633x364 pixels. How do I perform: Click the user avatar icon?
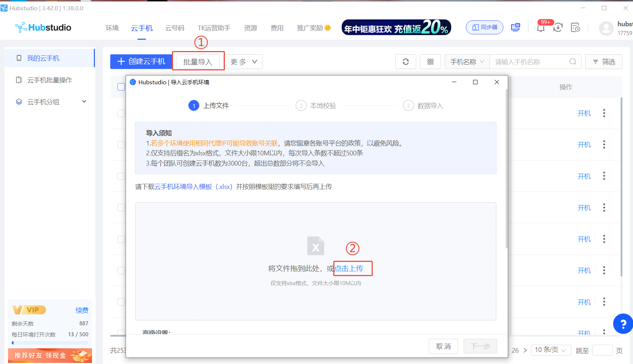tap(606, 28)
